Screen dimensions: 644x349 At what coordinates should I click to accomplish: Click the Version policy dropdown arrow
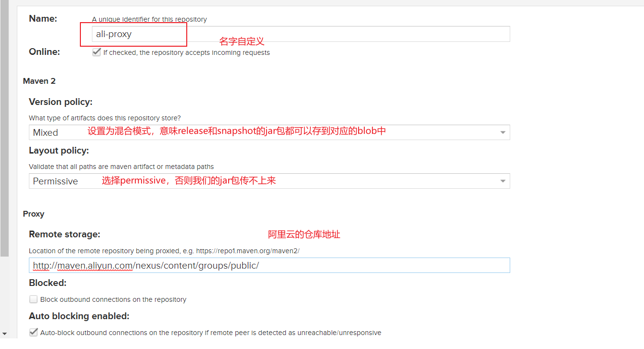[502, 132]
